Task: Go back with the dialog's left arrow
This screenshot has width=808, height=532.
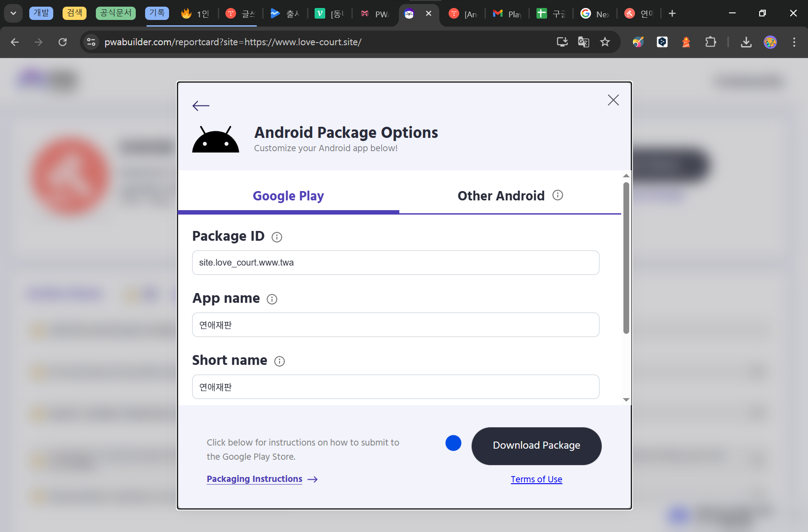Action: (201, 106)
